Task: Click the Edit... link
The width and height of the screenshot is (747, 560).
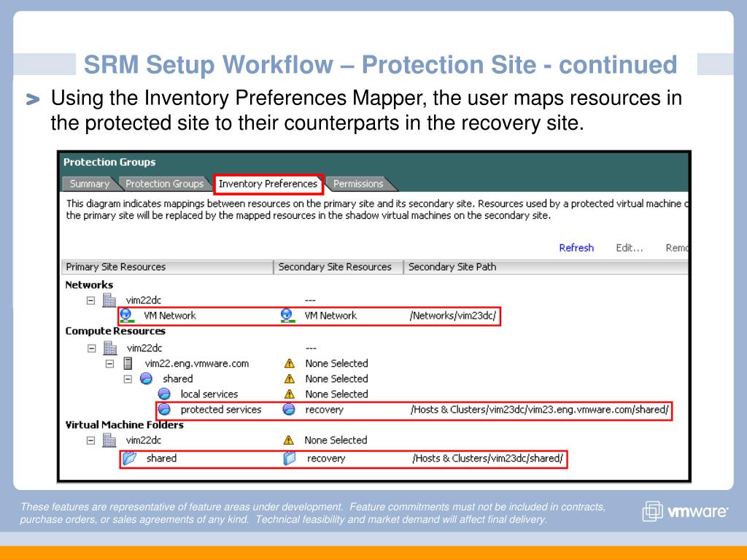Action: 630,248
